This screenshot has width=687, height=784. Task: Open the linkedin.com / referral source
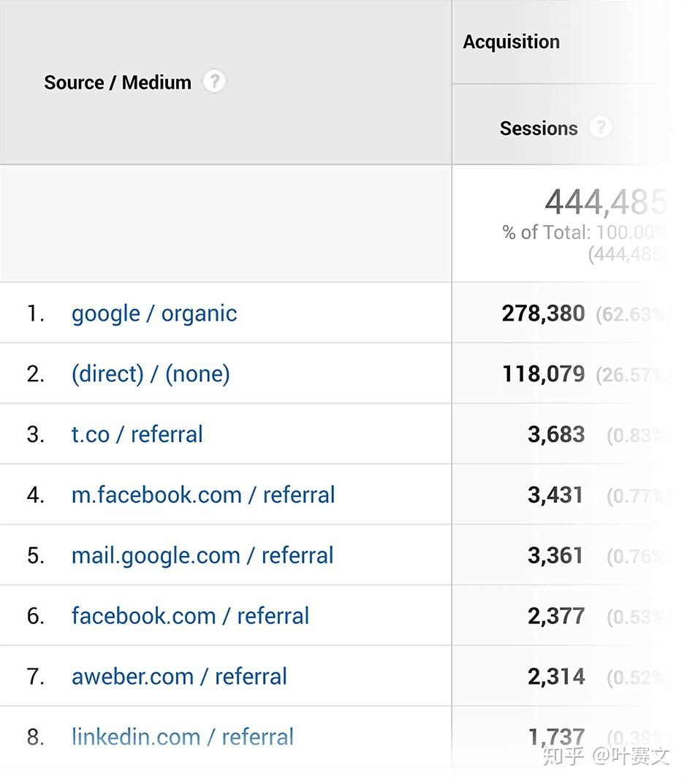(182, 737)
